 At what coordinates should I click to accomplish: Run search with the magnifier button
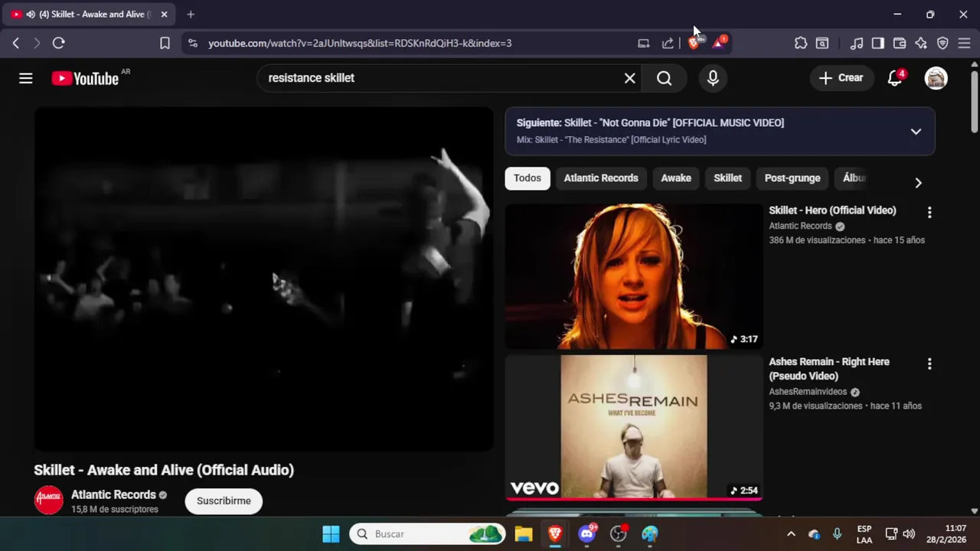pyautogui.click(x=664, y=78)
